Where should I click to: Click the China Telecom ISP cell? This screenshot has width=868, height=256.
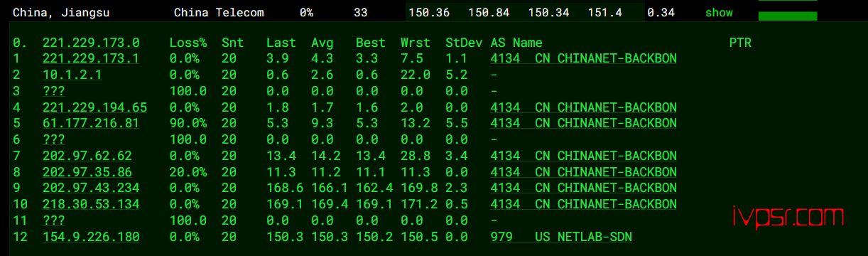pos(219,13)
